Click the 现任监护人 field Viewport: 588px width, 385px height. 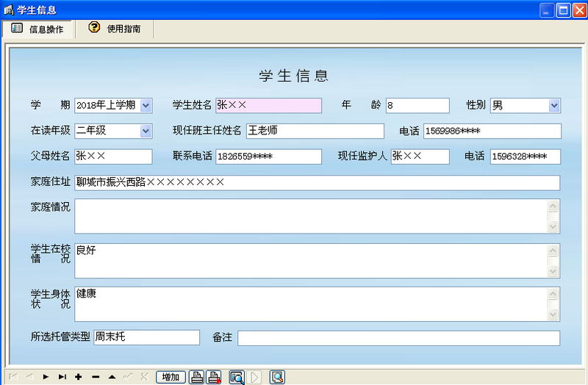point(420,156)
